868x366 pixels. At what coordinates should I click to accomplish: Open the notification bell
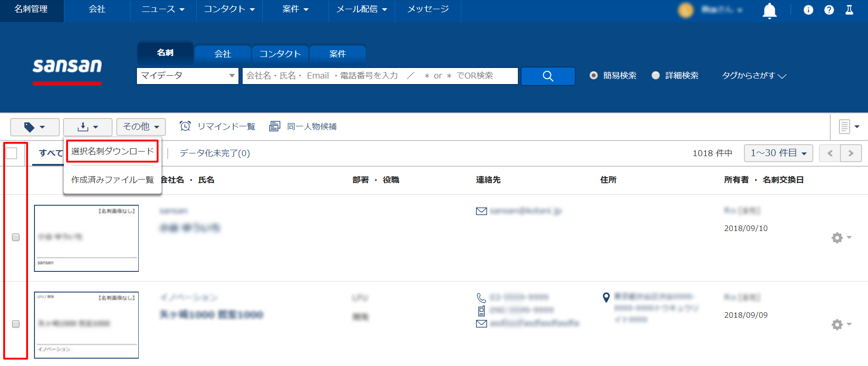click(769, 10)
